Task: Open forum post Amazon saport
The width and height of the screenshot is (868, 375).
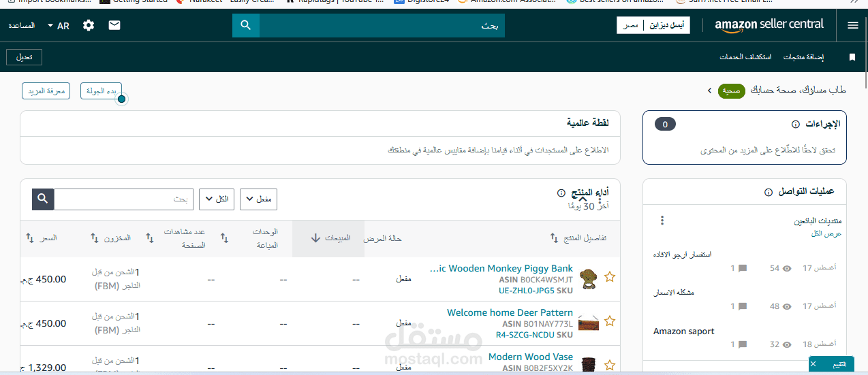Action: click(x=684, y=331)
